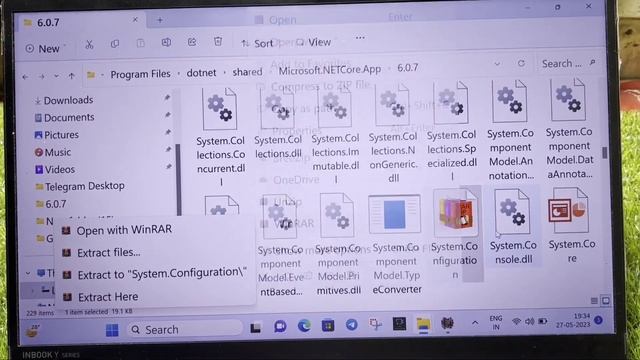Open the View options dropdown

tap(313, 42)
